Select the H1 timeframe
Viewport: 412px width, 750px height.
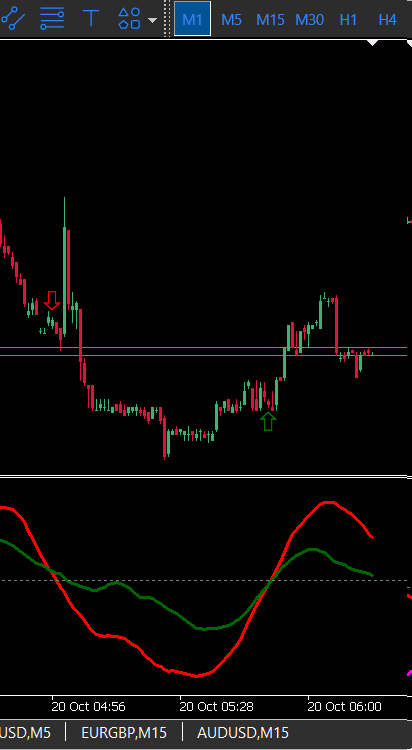point(348,20)
